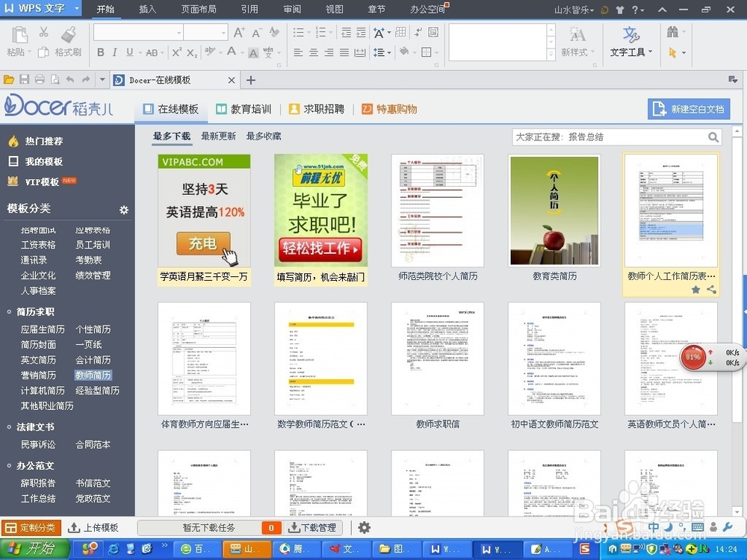747x560 pixels.
Task: Sort templates by 最多收藏
Action: pyautogui.click(x=264, y=136)
